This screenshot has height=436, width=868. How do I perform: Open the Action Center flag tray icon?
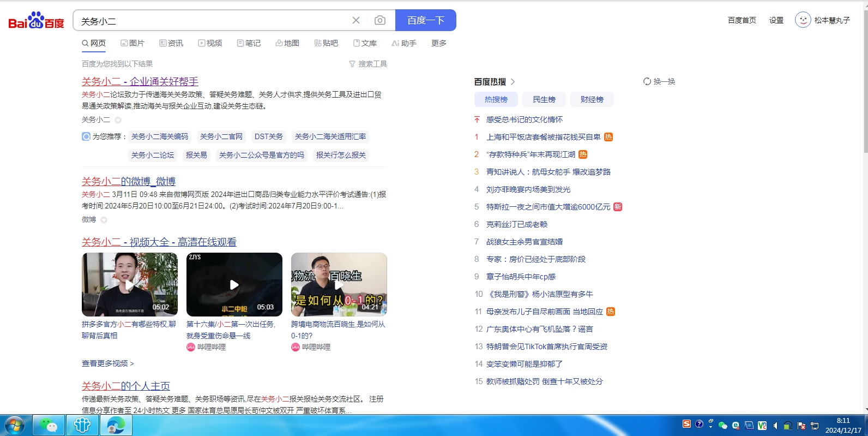point(801,426)
